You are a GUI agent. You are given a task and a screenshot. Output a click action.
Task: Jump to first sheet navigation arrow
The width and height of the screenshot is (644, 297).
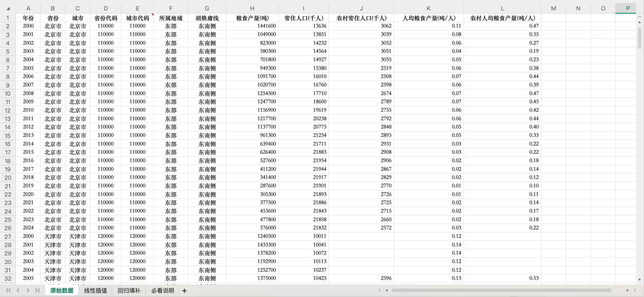(8, 290)
